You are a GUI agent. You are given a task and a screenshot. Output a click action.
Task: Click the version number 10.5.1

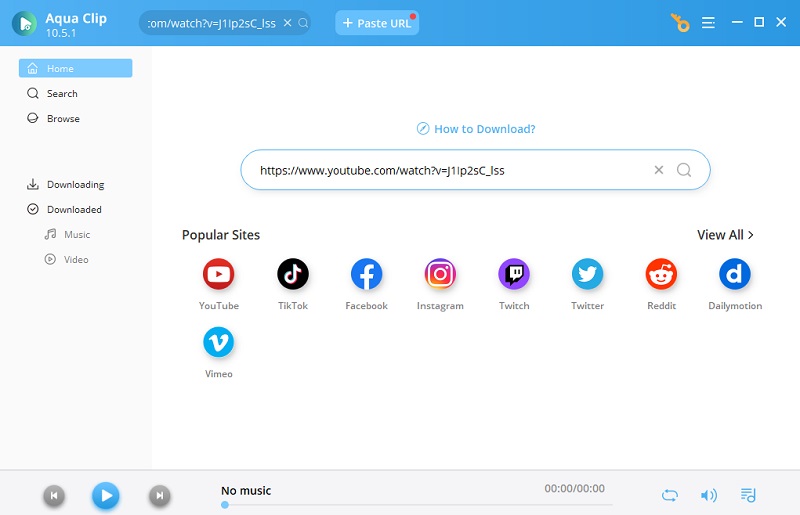(61, 33)
